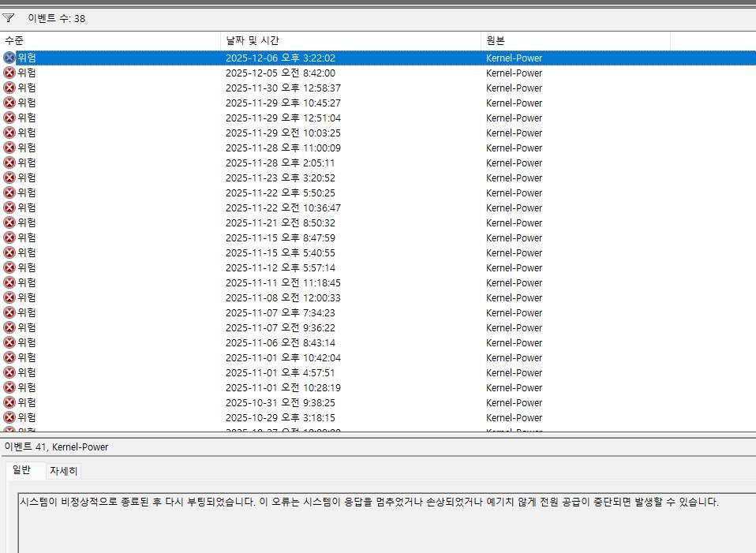Click error icon of 2025-10-29 오후 3:18:15 event
The width and height of the screenshot is (756, 553).
(x=9, y=417)
